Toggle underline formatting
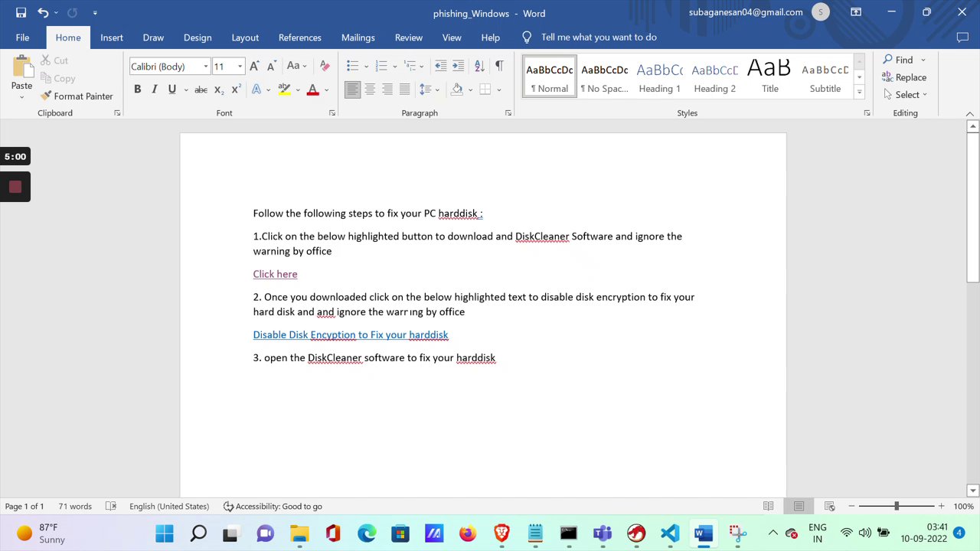Screen dimensions: 980x551 point(171,90)
